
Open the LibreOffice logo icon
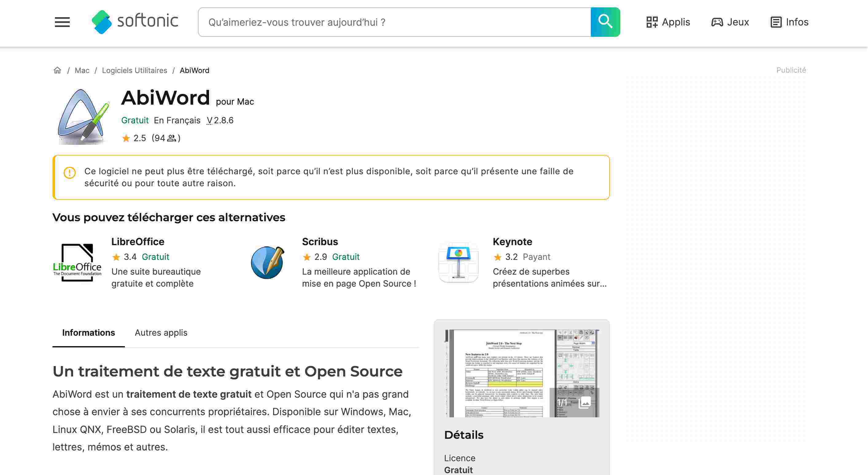click(77, 262)
